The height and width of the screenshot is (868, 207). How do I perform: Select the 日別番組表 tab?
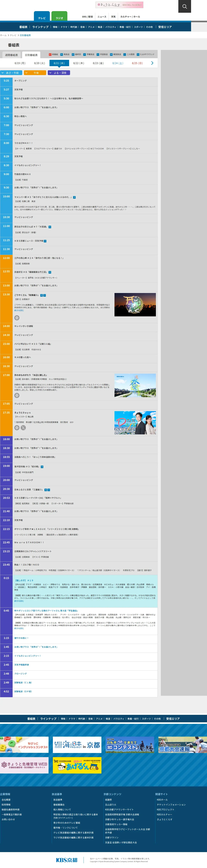pyautogui.click(x=31, y=55)
